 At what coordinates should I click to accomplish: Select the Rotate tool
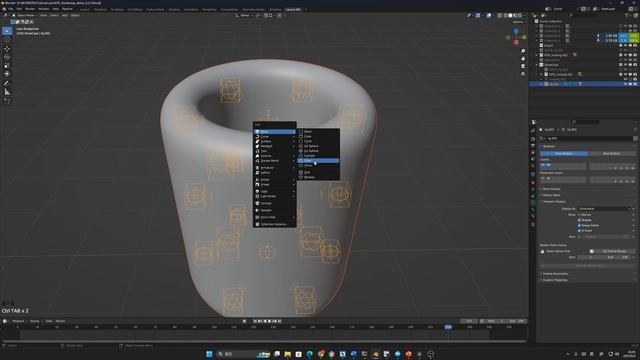point(7,57)
